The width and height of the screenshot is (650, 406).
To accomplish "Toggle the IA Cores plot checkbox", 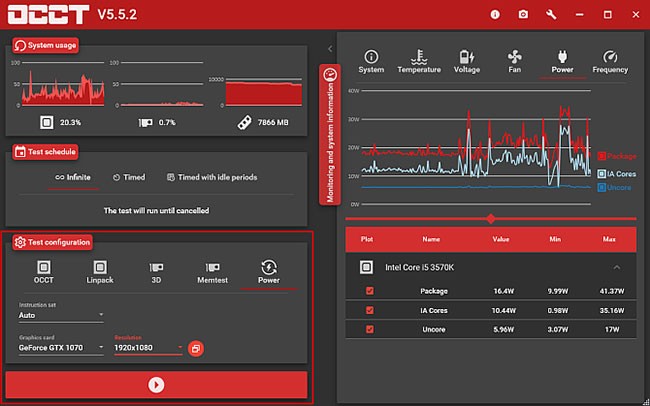I will 371,312.
